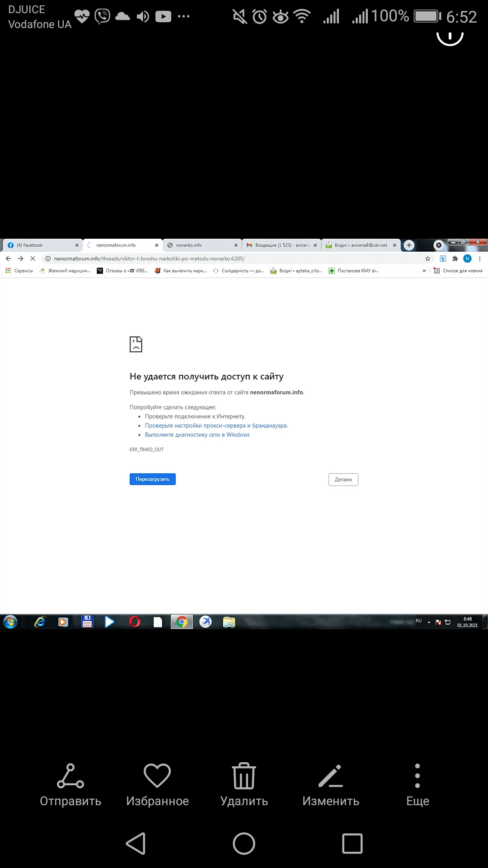Click the Chrome forward arrow
488x868 pixels.
point(20,259)
